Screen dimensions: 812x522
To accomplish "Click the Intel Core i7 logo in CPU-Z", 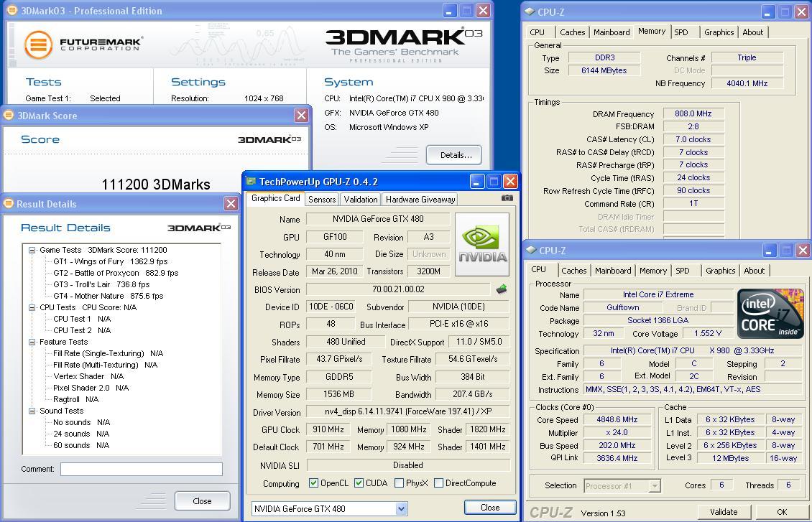I will [x=770, y=314].
